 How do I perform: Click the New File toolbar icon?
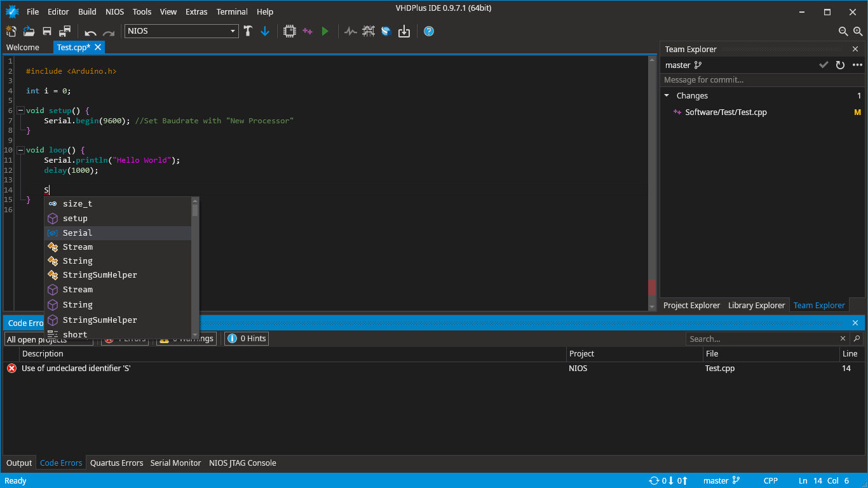pyautogui.click(x=11, y=31)
